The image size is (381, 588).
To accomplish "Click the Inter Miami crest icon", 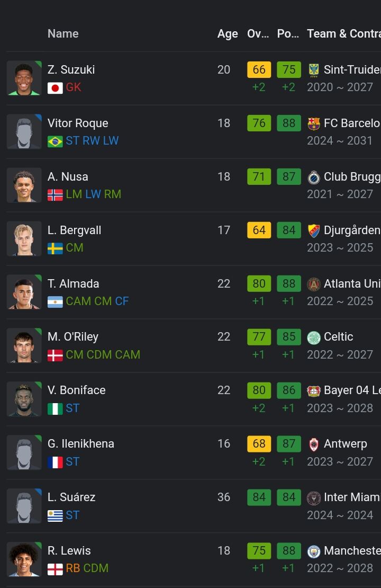I will pos(314,497).
